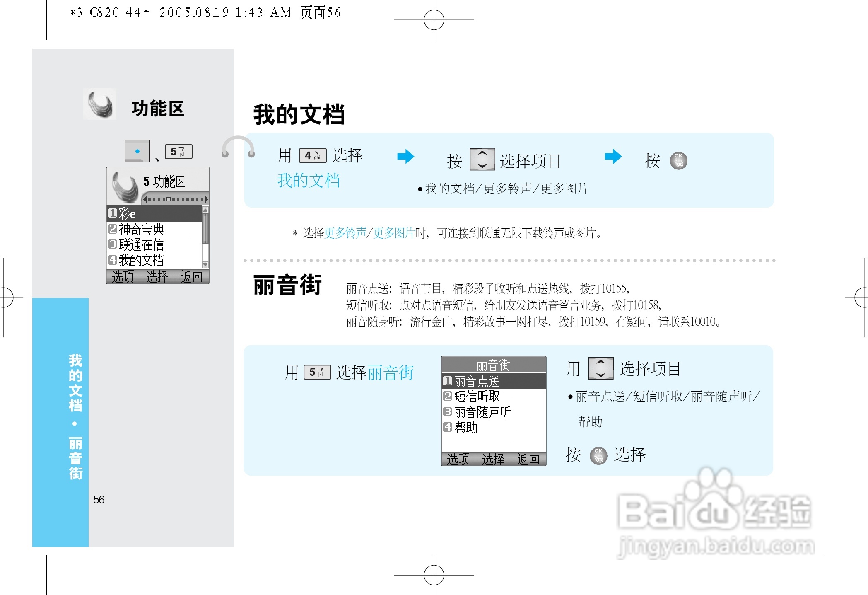This screenshot has height=595, width=868.
Task: Click the 5 jkl key icon under 功能区
Action: (x=178, y=152)
